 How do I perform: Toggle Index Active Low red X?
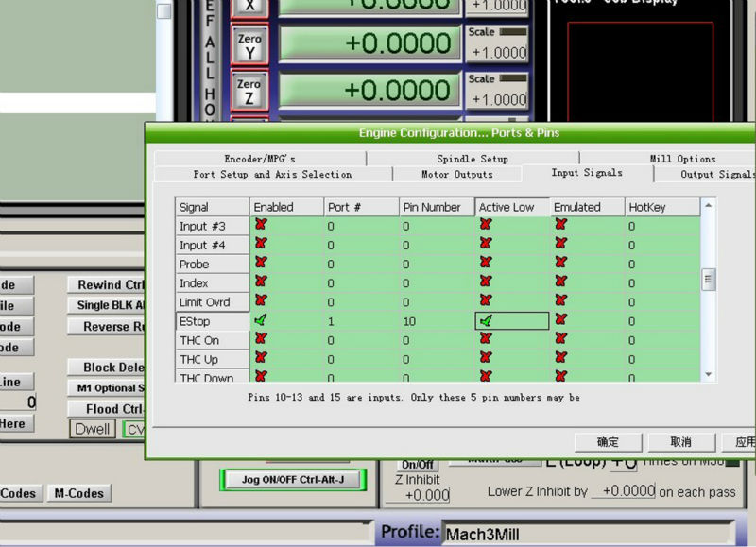pyautogui.click(x=486, y=282)
